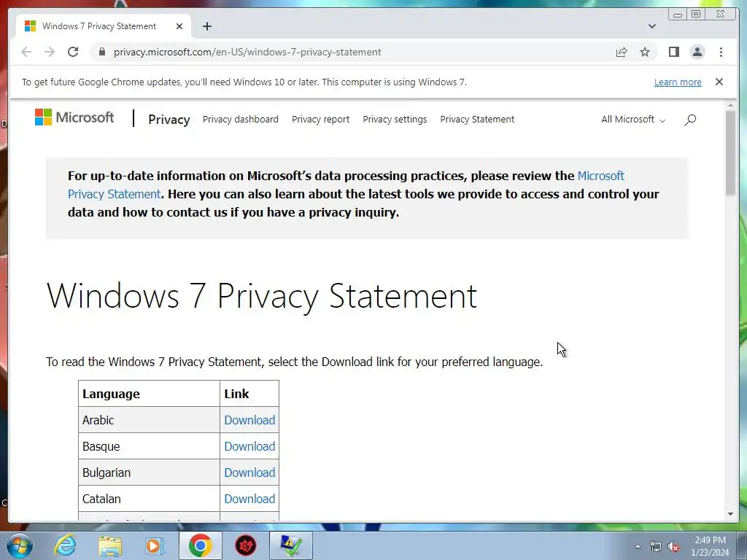This screenshot has height=560, width=747.
Task: Show hidden system tray icons
Action: pos(638,546)
